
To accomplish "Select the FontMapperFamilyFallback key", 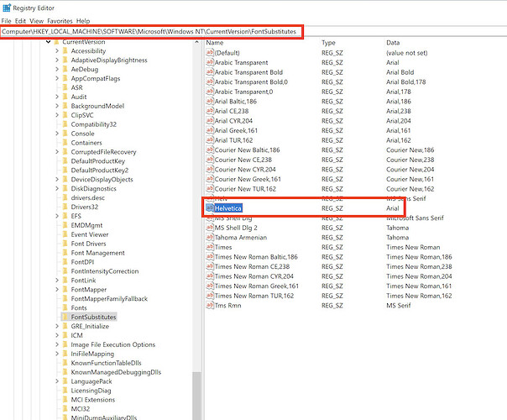I will [x=109, y=299].
